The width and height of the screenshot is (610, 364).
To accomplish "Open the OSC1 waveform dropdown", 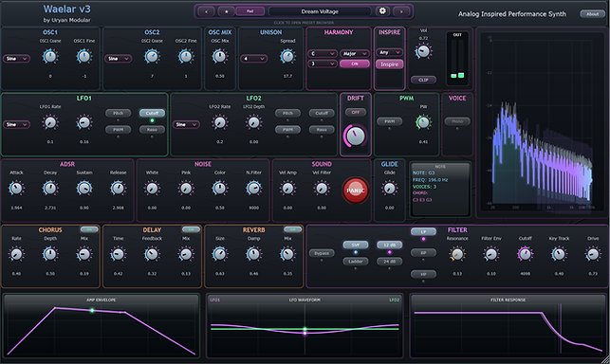I will click(16, 59).
